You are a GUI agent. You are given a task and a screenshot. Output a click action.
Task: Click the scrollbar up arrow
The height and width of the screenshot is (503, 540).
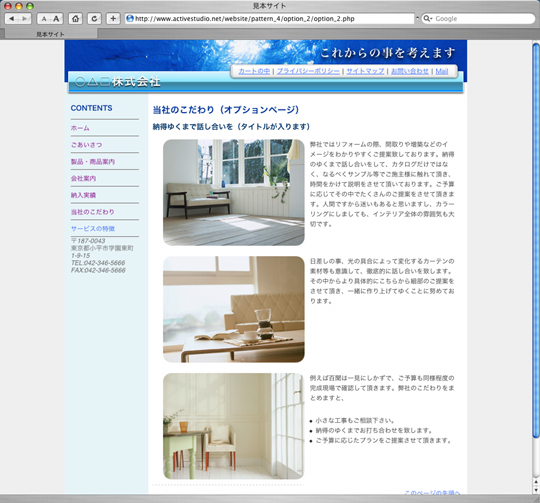pos(536,482)
